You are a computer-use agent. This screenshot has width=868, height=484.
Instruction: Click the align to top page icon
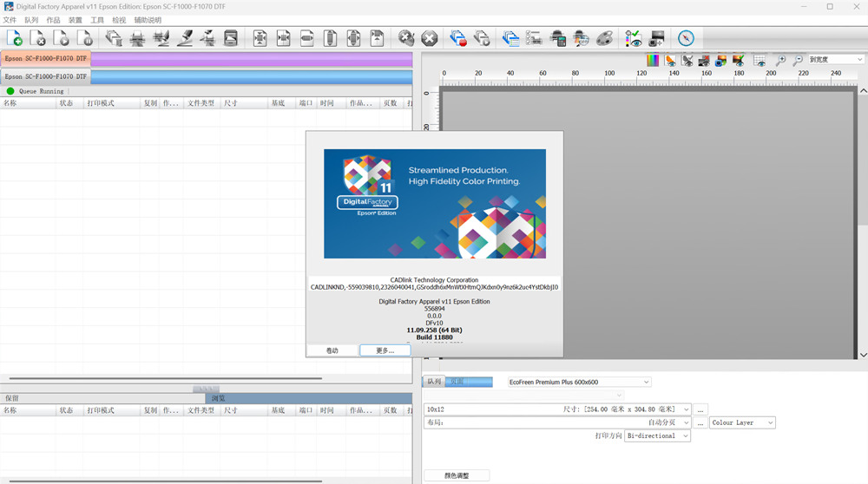pos(377,38)
